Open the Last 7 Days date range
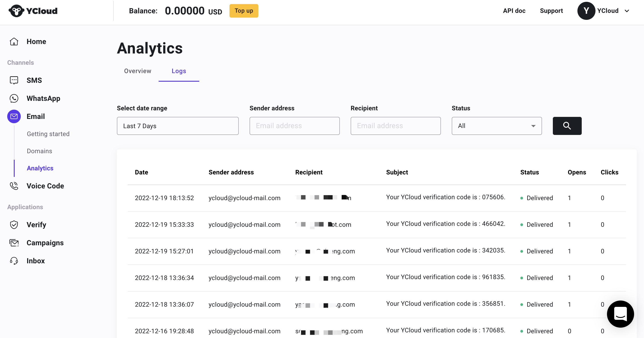The width and height of the screenshot is (644, 338). (178, 126)
